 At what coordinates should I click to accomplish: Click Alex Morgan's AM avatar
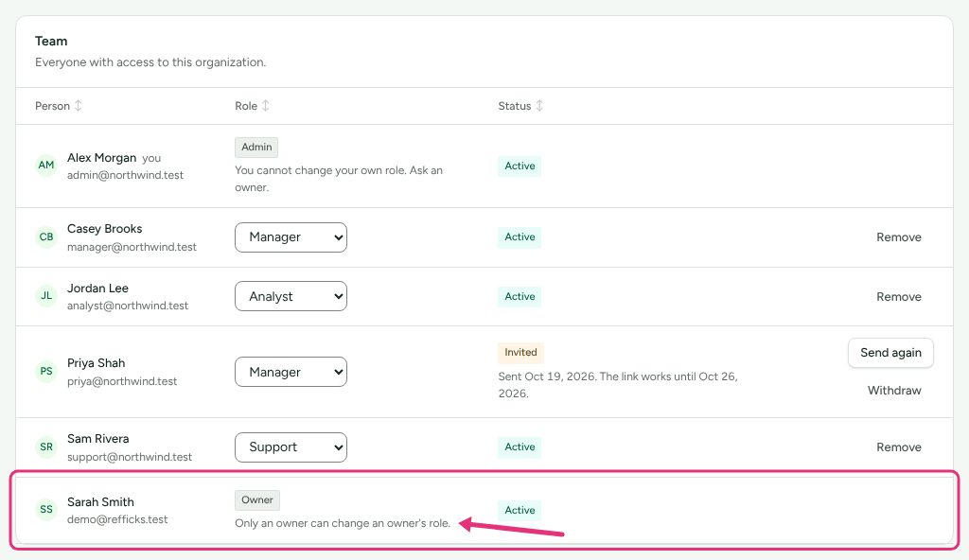pyautogui.click(x=46, y=165)
